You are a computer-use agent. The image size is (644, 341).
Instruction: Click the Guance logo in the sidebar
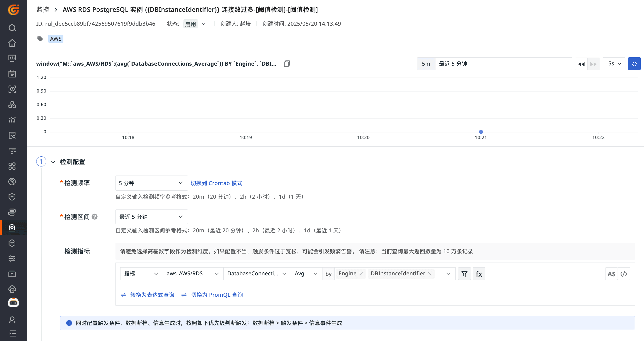point(13,10)
